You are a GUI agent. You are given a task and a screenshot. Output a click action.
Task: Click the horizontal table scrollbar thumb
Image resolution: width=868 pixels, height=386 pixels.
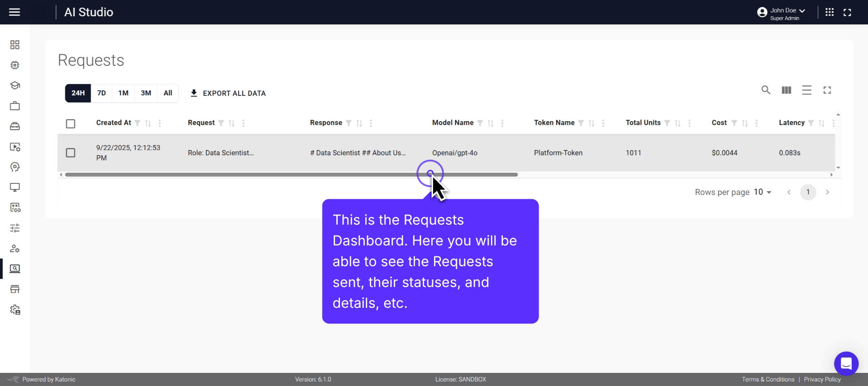(291, 174)
